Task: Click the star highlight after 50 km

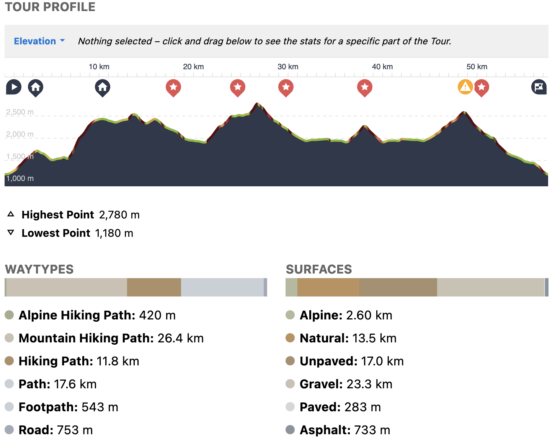Action: coord(481,88)
